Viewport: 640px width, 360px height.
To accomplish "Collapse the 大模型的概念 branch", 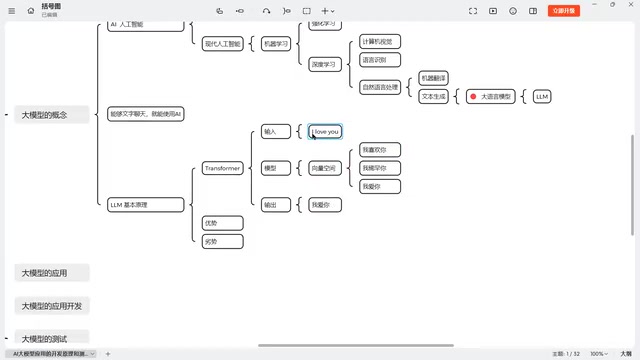I will tap(7, 115).
